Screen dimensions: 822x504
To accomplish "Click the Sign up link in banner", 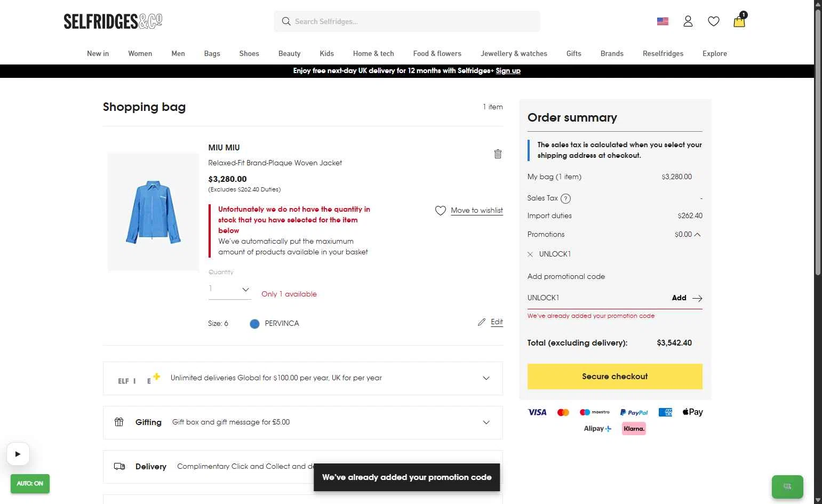I will pyautogui.click(x=508, y=71).
